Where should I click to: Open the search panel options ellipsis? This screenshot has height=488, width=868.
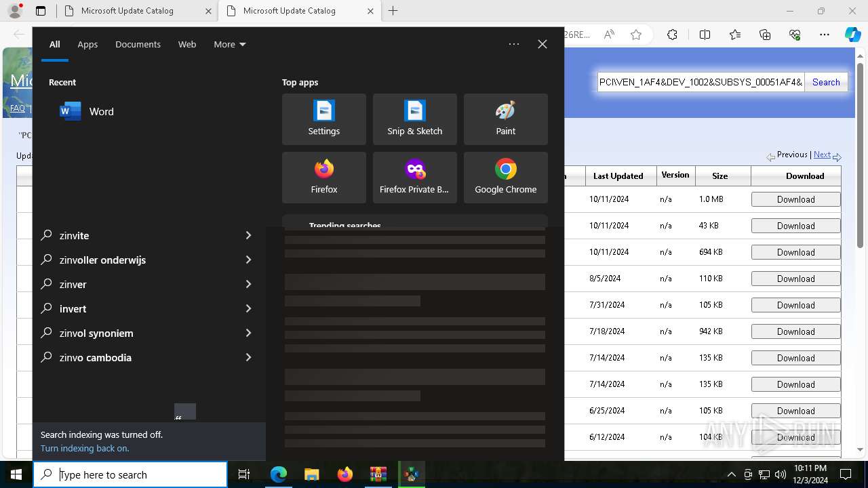point(514,44)
